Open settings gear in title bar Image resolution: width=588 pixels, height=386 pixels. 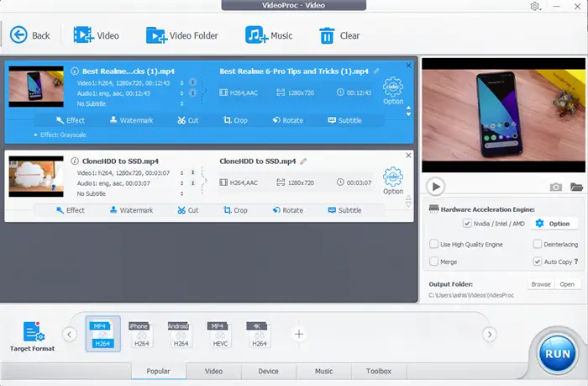tap(535, 6)
